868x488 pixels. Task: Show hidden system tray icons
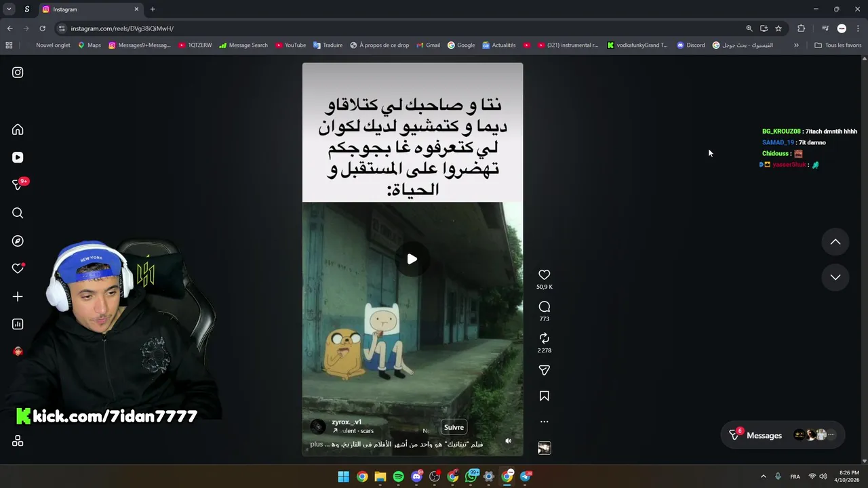pos(764,476)
